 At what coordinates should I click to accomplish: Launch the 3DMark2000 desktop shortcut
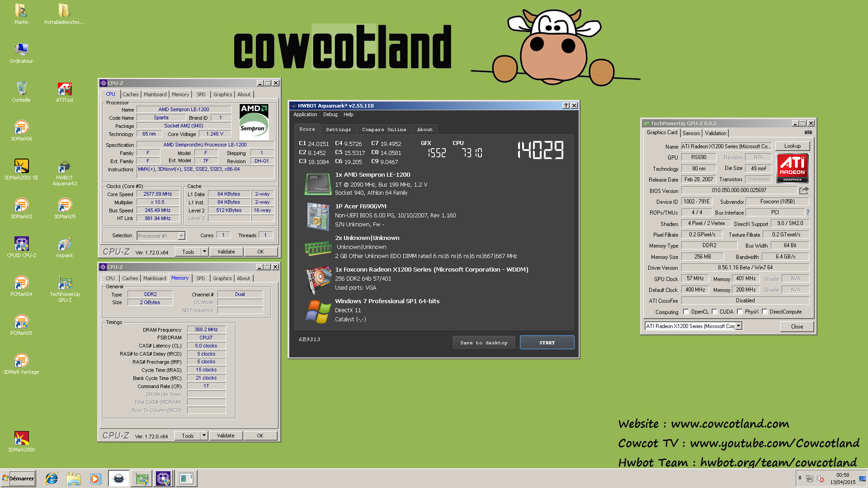(21, 441)
